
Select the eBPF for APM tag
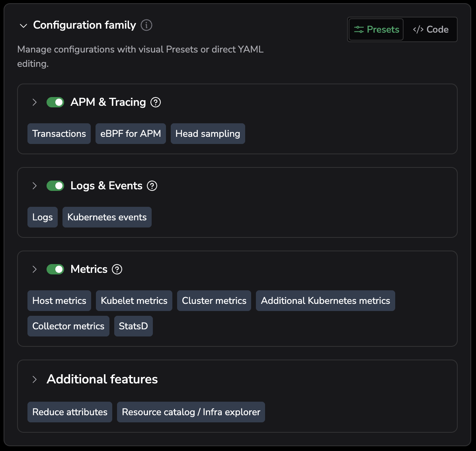131,134
